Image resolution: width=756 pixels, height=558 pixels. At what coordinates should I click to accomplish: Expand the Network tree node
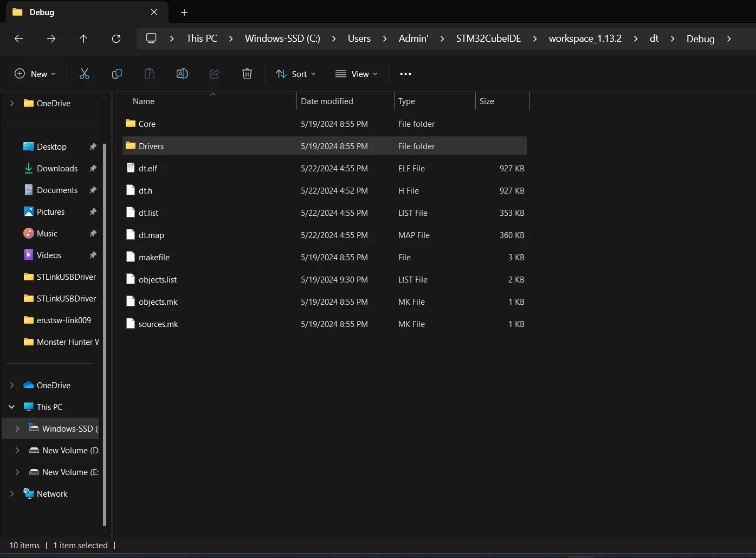(12, 493)
